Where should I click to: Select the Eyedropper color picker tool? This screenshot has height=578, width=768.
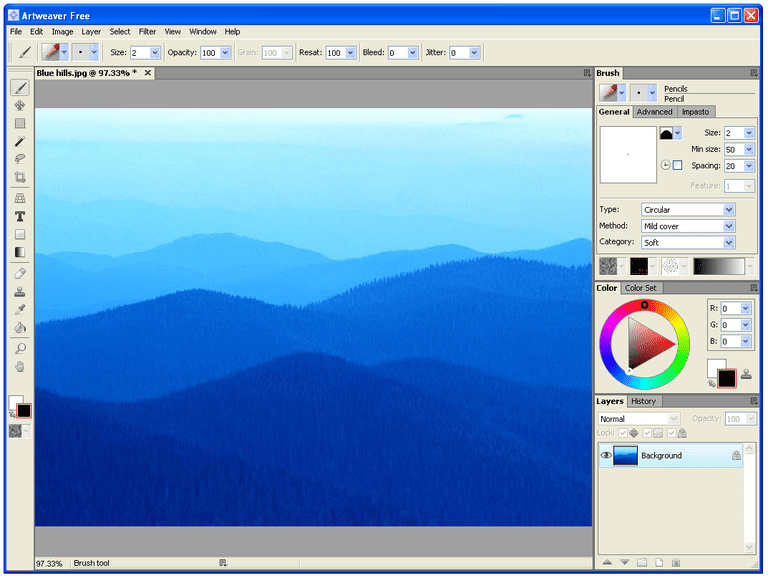pyautogui.click(x=20, y=310)
